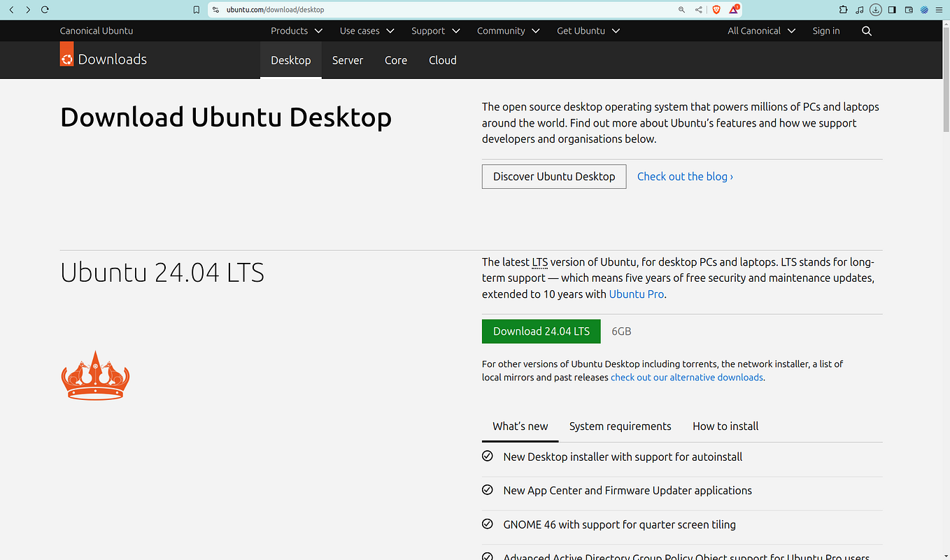Open the System requirements tab
Image resolution: width=950 pixels, height=560 pixels.
coord(620,426)
